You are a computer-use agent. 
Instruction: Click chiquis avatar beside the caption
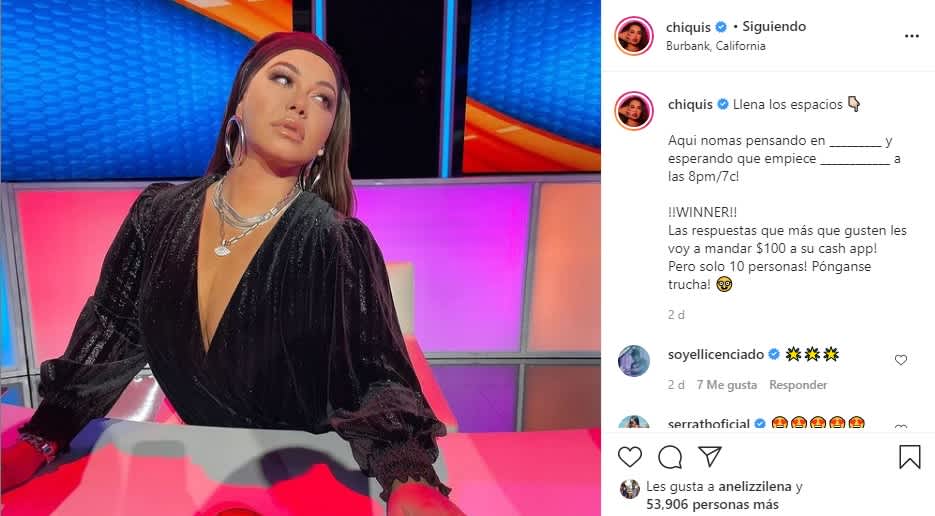coord(634,111)
